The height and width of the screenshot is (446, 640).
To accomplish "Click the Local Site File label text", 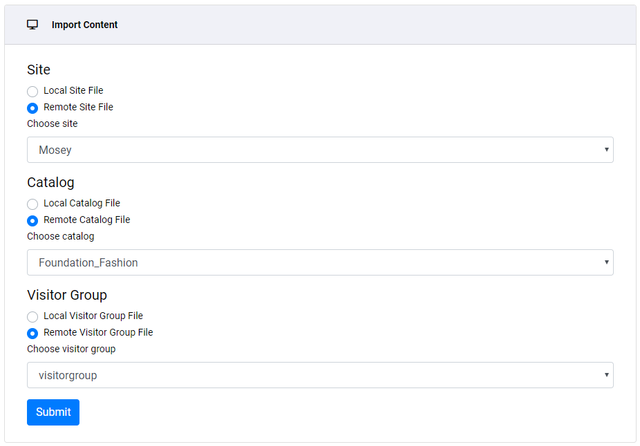I will (73, 91).
